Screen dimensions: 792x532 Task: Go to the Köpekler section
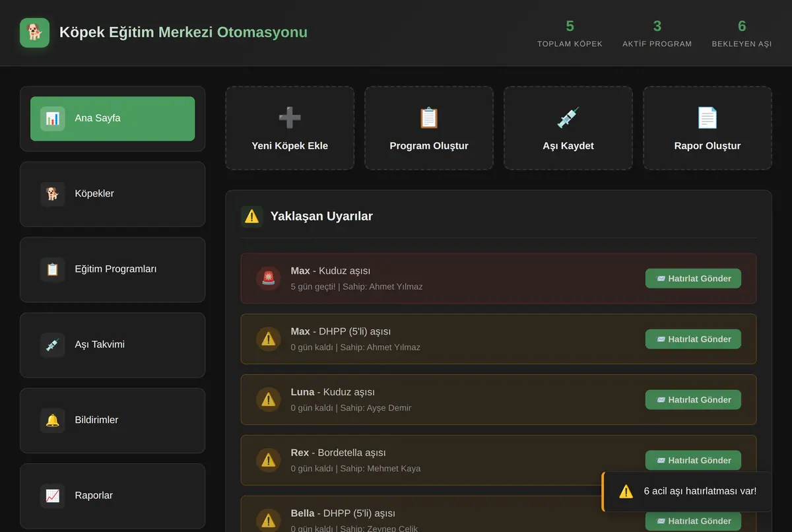click(x=112, y=194)
